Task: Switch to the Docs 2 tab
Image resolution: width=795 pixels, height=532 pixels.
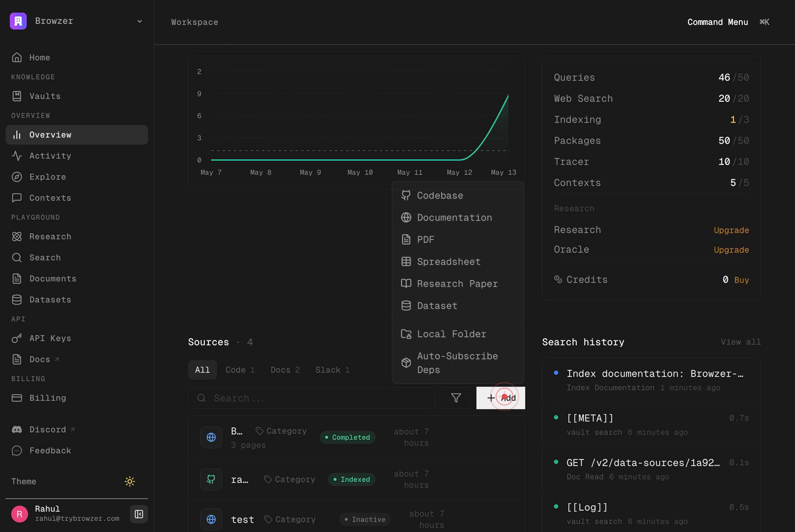Action: [x=285, y=370]
